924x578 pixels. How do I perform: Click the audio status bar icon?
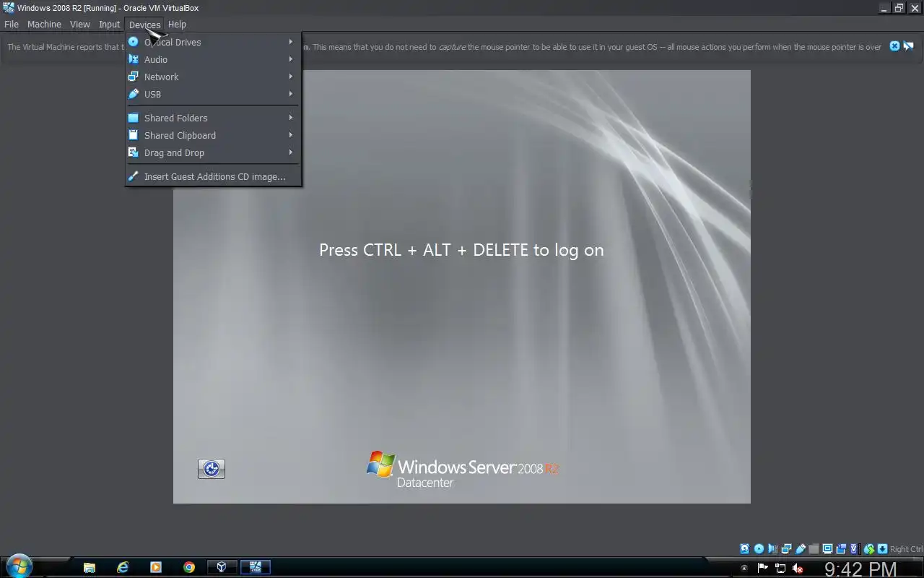[x=772, y=549]
